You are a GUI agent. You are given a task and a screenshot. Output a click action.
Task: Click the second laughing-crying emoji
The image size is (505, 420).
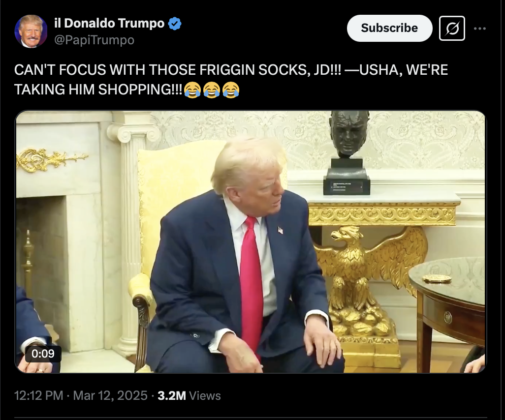pos(212,90)
